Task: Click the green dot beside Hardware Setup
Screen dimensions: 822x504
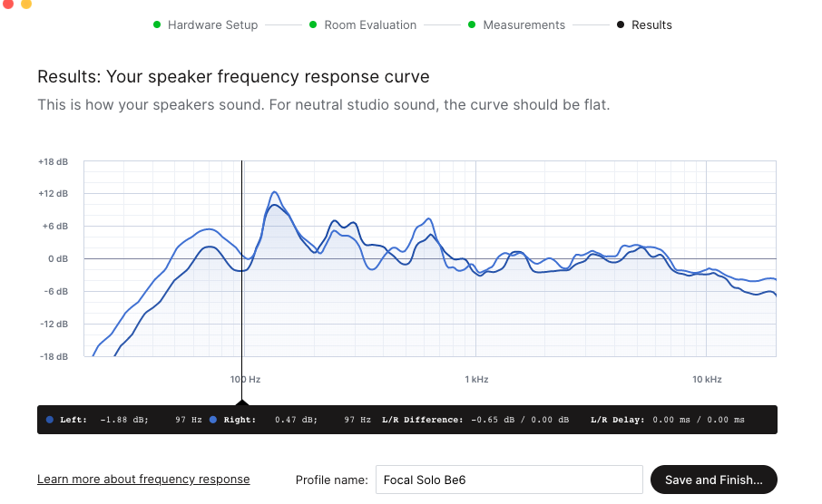Action: tap(157, 24)
